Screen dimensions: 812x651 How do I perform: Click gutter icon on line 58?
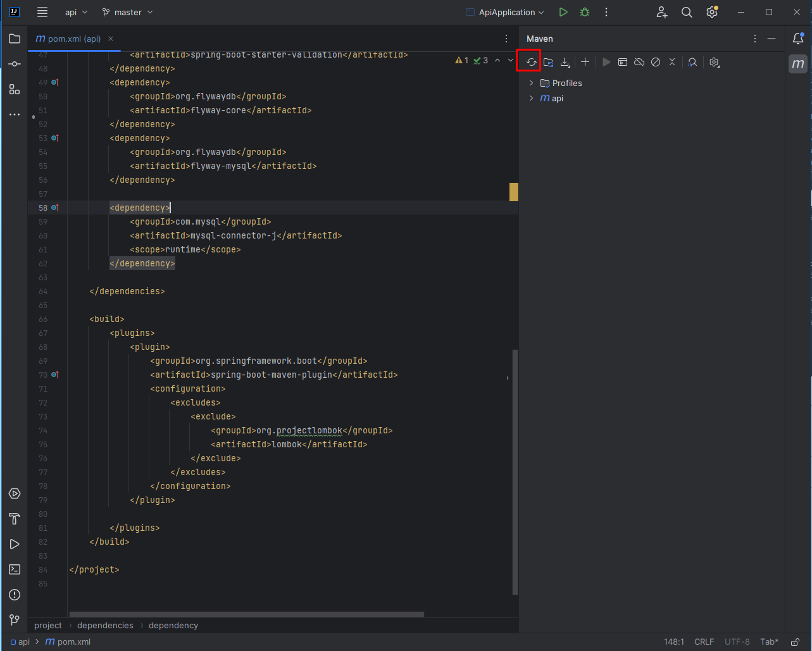click(55, 208)
